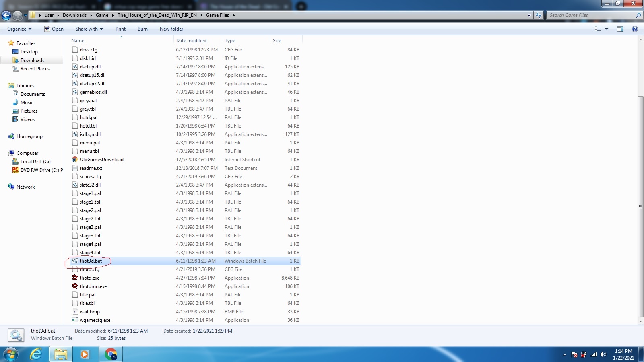This screenshot has width=644, height=362.
Task: Select the wgamecfg.exe file icon
Action: (75, 320)
